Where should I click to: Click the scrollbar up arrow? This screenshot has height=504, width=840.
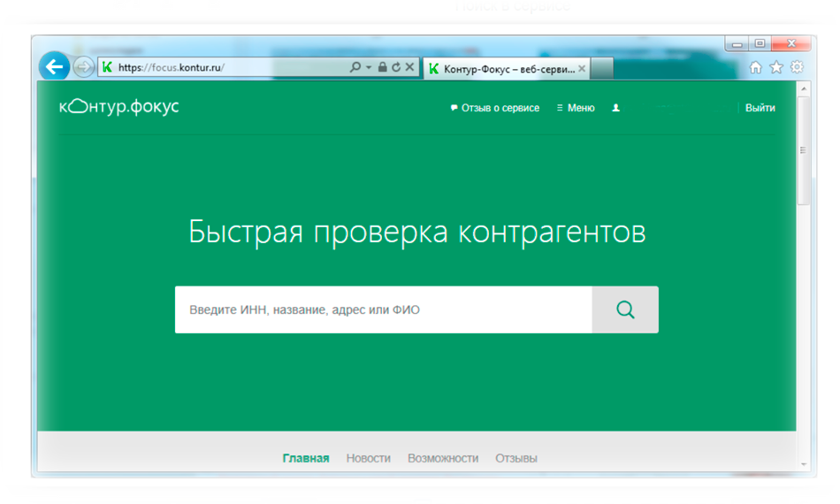(x=804, y=88)
